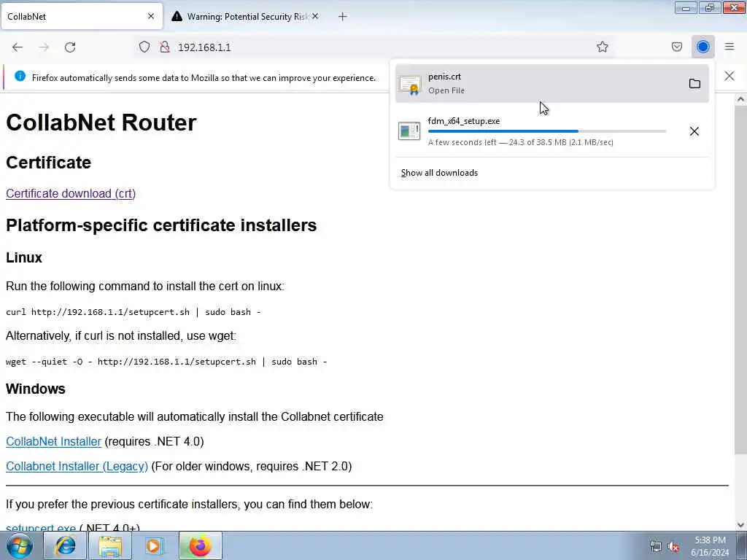Click the scrollbar up arrow
The width and height of the screenshot is (747, 560).
[740, 99]
